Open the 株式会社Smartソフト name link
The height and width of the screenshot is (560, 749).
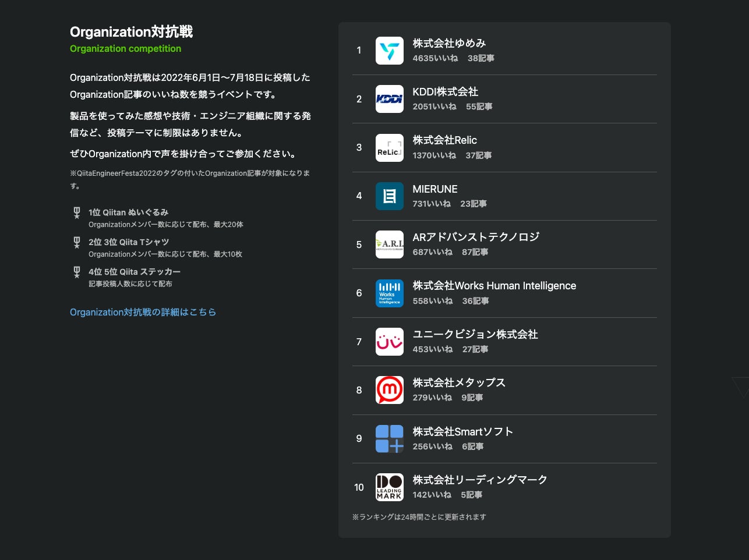click(463, 431)
